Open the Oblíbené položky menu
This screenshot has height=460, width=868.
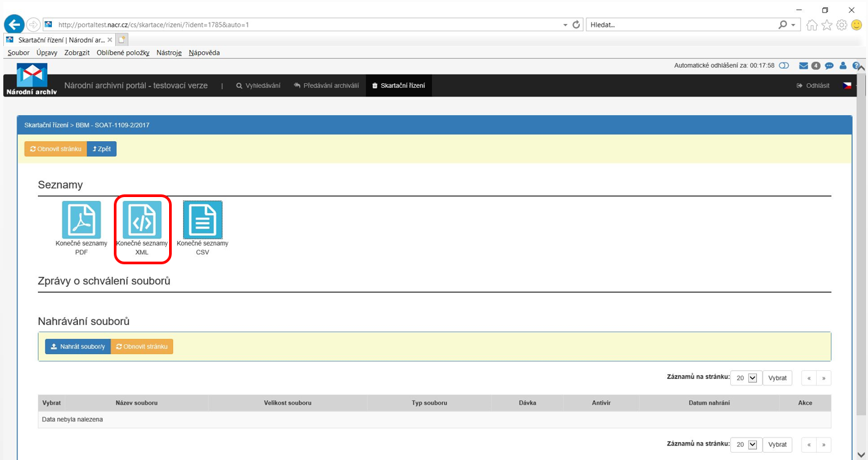click(x=123, y=53)
